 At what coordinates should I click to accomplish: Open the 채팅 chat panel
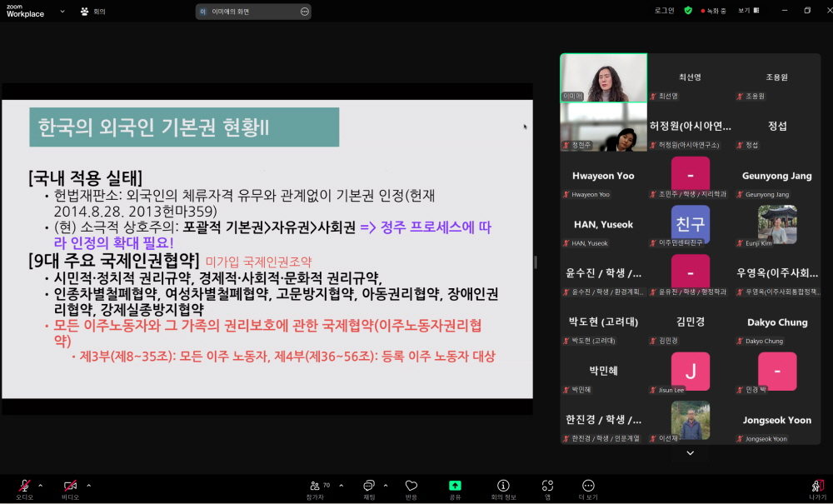(369, 489)
